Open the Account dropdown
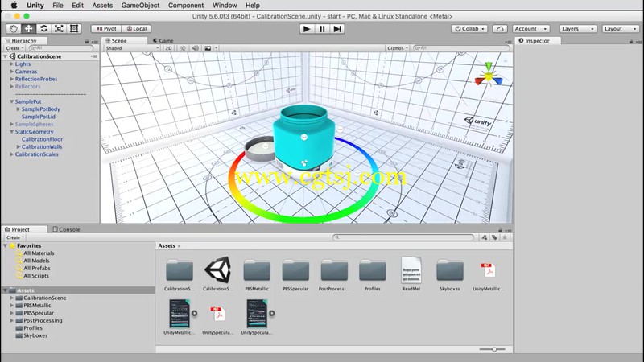This screenshot has width=644, height=362. coord(530,29)
